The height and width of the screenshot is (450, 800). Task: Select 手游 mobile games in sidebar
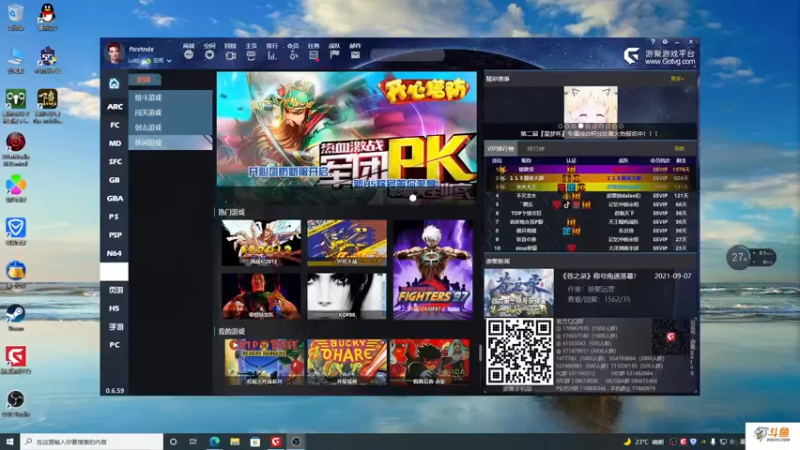115,327
